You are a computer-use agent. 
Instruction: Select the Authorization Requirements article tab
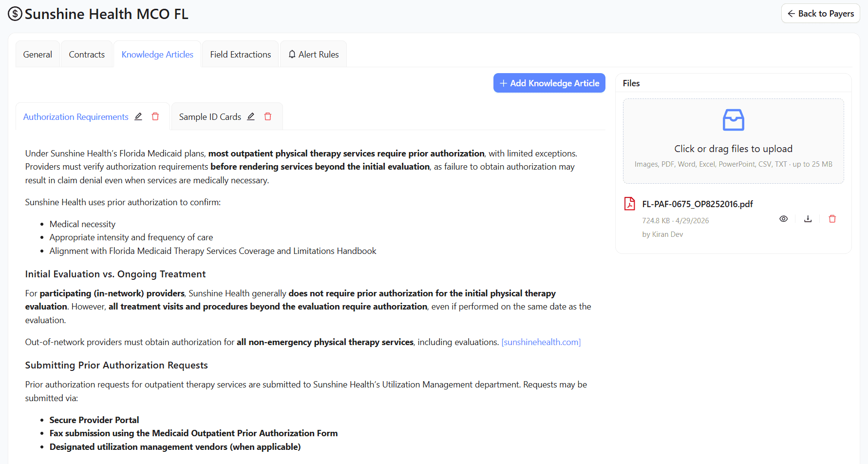coord(76,117)
